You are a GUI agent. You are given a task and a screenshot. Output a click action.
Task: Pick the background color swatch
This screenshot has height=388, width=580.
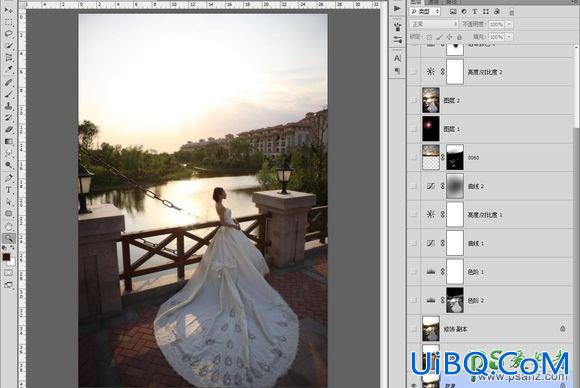pos(12,262)
